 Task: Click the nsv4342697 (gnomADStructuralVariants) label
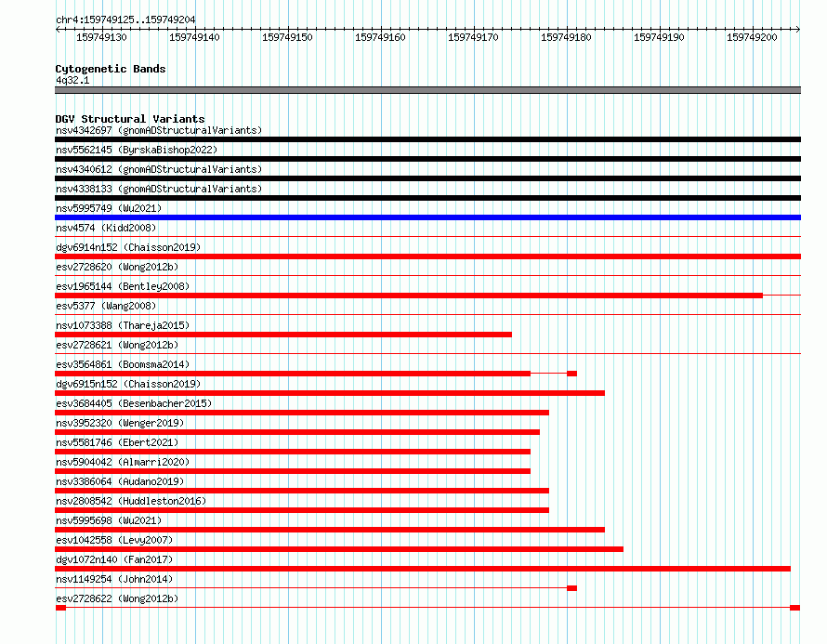click(159, 130)
